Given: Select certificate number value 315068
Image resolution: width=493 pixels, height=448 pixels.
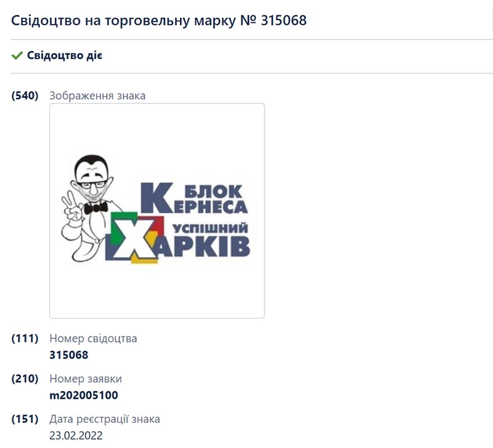Looking at the screenshot, I should tap(69, 355).
